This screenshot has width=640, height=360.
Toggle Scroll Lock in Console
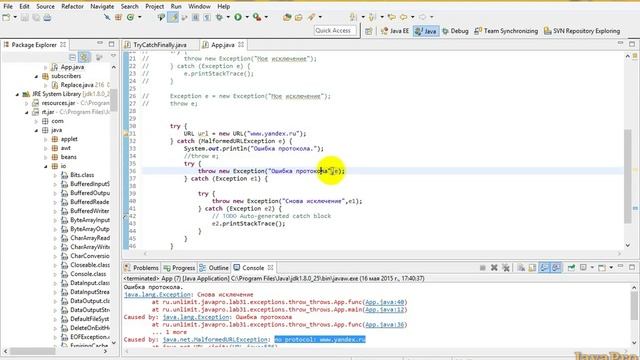click(x=532, y=268)
